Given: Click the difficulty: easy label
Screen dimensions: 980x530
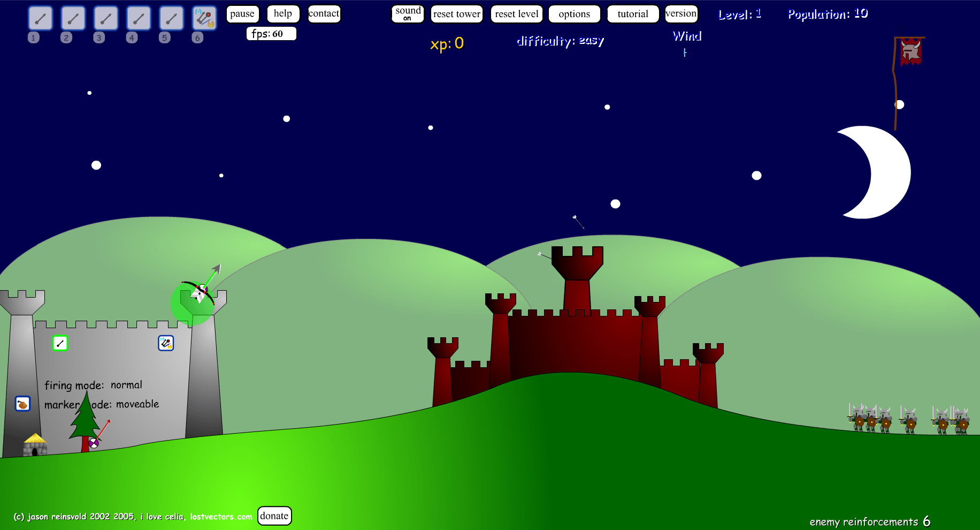Looking at the screenshot, I should coord(560,41).
